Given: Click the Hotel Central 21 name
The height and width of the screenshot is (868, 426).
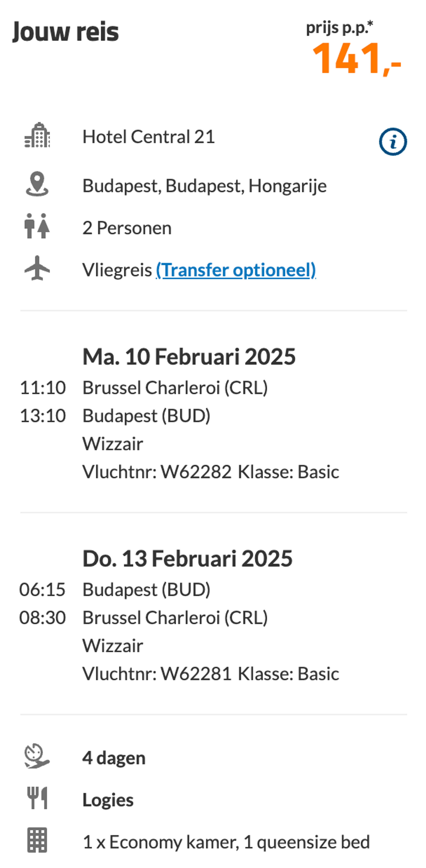Looking at the screenshot, I should pyautogui.click(x=149, y=137).
